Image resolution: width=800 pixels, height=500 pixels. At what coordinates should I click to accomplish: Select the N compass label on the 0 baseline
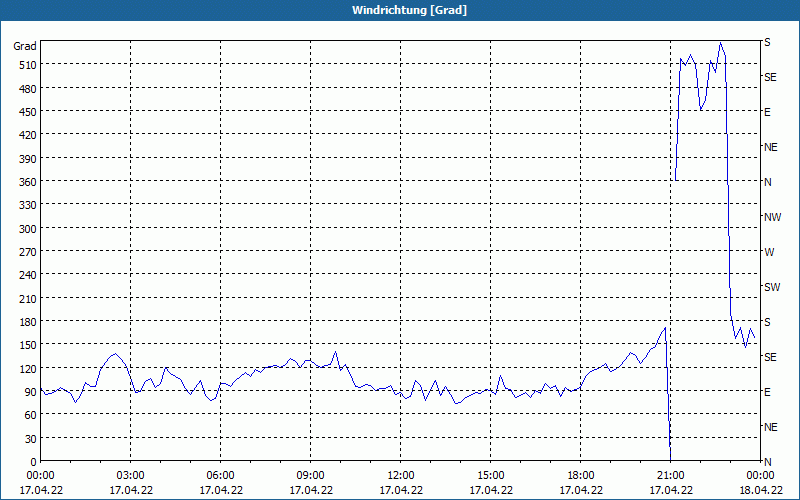[x=767, y=462]
